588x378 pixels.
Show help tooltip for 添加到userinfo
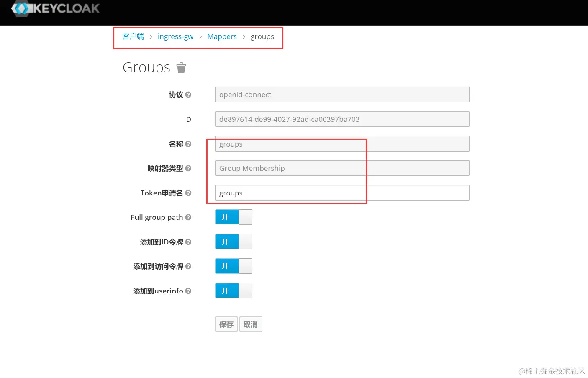188,291
